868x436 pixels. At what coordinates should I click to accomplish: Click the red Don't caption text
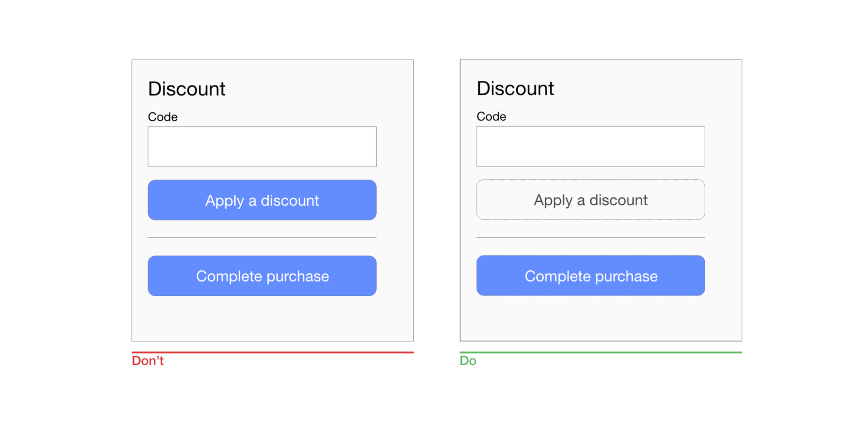[x=148, y=361]
